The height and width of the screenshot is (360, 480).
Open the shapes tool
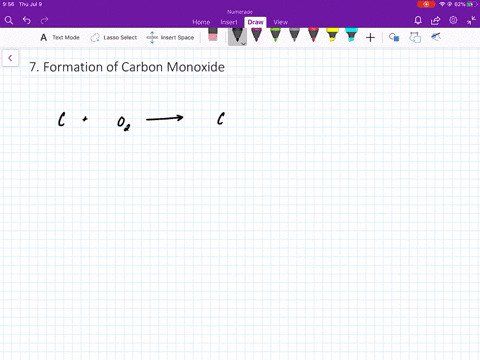coord(394,37)
